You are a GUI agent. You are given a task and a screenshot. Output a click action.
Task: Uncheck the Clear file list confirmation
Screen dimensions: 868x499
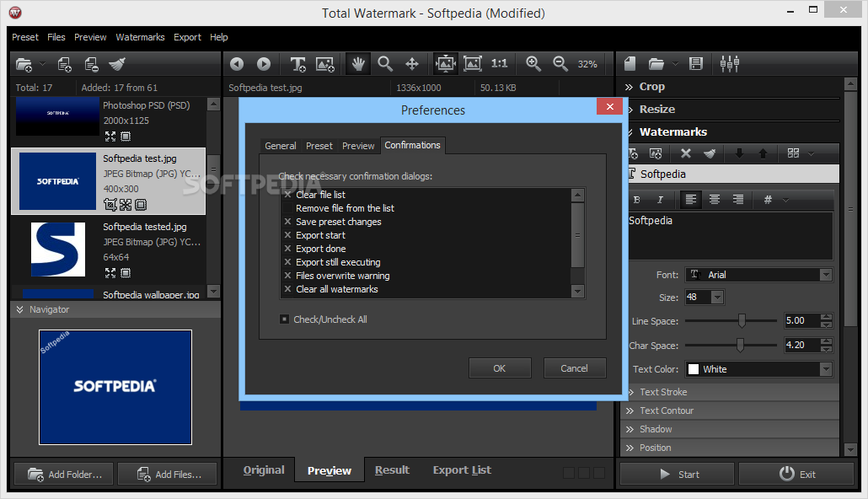[287, 195]
